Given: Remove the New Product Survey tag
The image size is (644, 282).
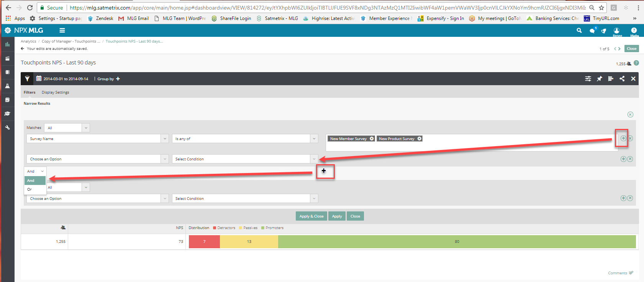Looking at the screenshot, I should [x=420, y=139].
